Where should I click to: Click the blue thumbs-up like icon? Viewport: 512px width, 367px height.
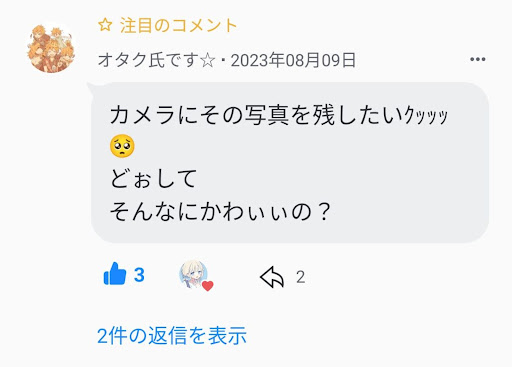click(x=115, y=274)
